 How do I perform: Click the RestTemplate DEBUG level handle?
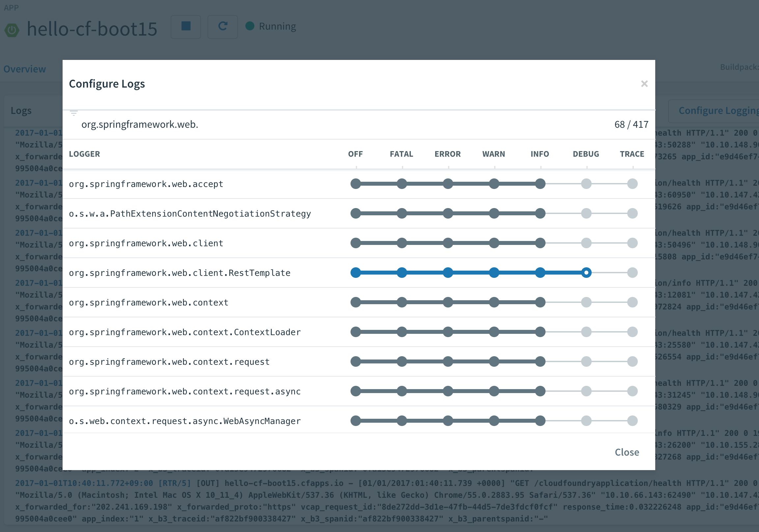pyautogui.click(x=586, y=273)
